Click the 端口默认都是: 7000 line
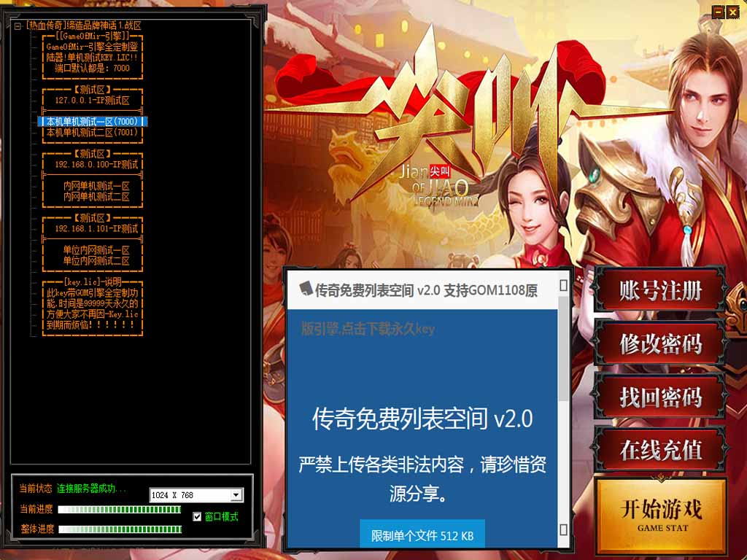The width and height of the screenshot is (747, 560). [93, 69]
